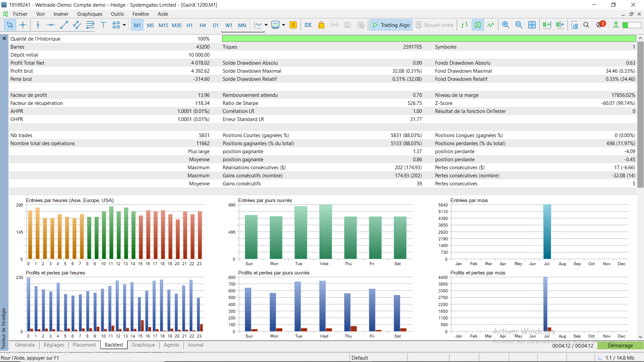Click the zoom in magnifier icon

506,25
